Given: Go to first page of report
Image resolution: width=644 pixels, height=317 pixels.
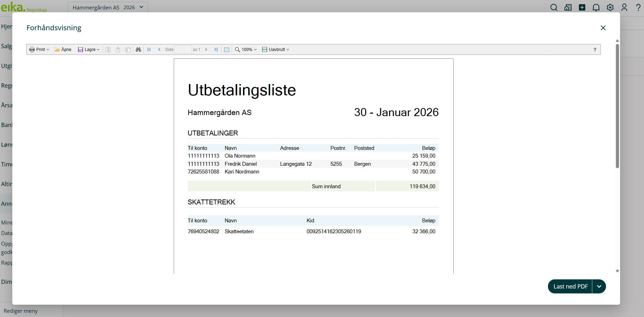Looking at the screenshot, I should point(149,50).
